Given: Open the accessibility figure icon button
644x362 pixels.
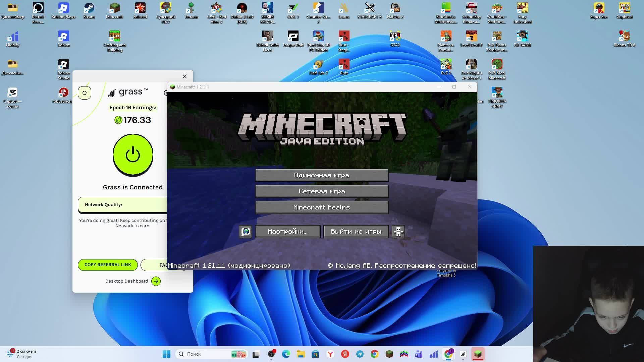Looking at the screenshot, I should (398, 232).
